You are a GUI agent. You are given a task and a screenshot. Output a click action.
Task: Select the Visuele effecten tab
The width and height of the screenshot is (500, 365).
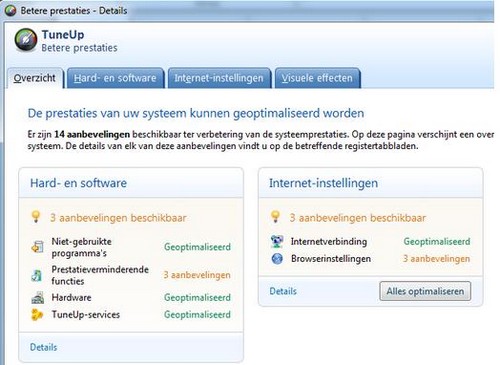tap(317, 78)
